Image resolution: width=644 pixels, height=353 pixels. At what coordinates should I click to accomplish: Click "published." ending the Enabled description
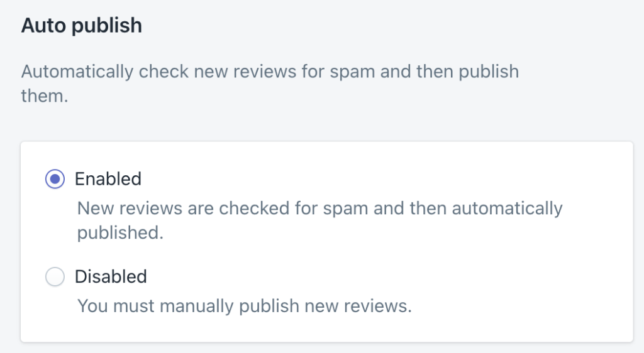click(120, 233)
